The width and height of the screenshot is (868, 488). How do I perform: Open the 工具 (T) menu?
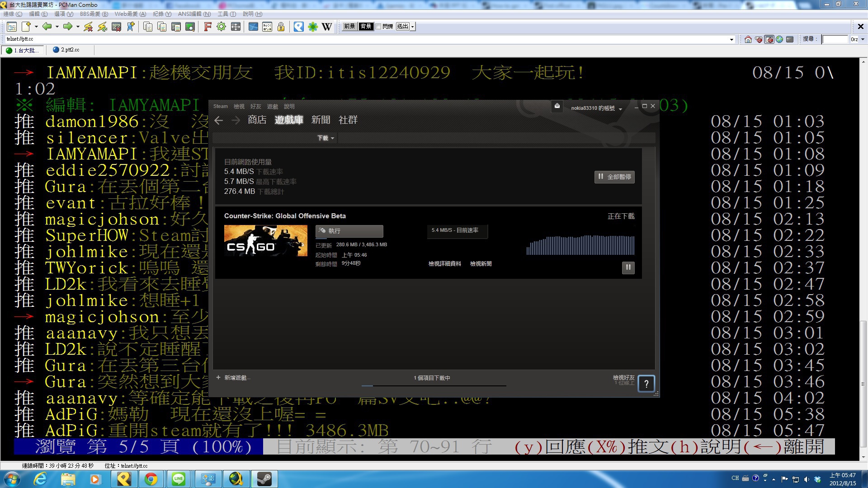227,14
